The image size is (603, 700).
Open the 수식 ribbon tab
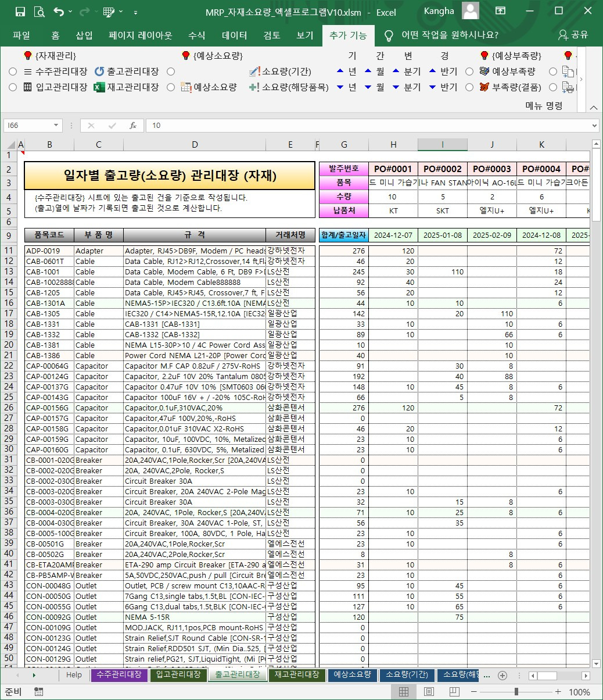[x=197, y=35]
